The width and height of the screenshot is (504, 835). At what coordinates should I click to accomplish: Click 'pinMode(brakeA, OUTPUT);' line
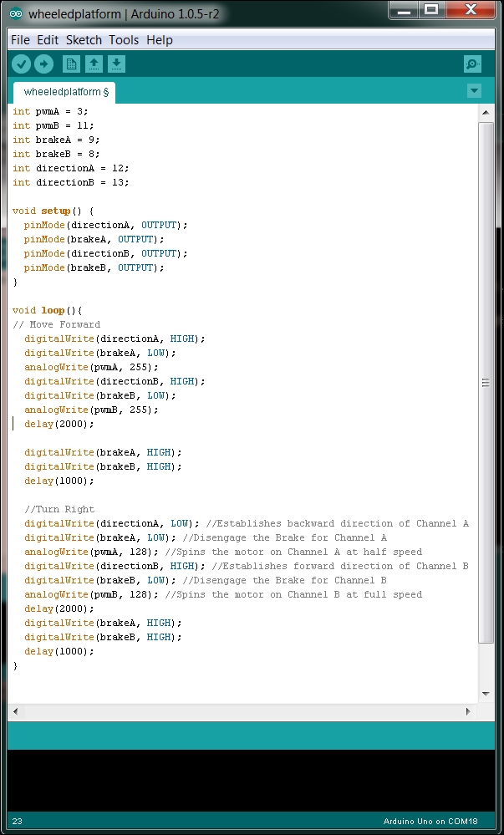[94, 239]
